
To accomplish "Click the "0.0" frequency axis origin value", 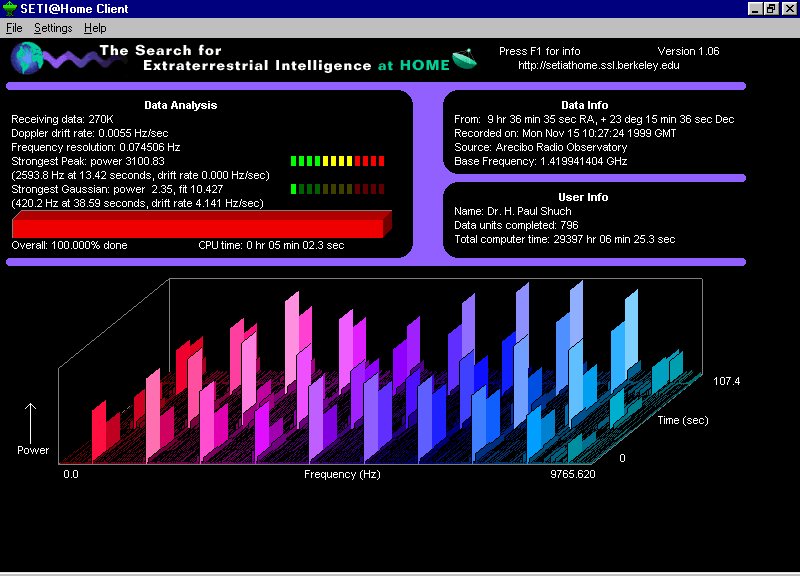I will click(x=71, y=474).
